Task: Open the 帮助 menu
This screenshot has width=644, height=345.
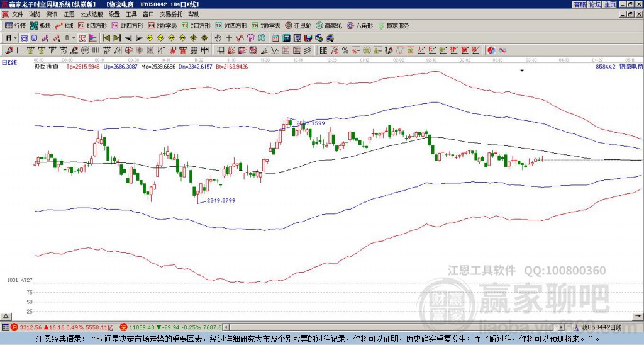Action: tap(194, 14)
